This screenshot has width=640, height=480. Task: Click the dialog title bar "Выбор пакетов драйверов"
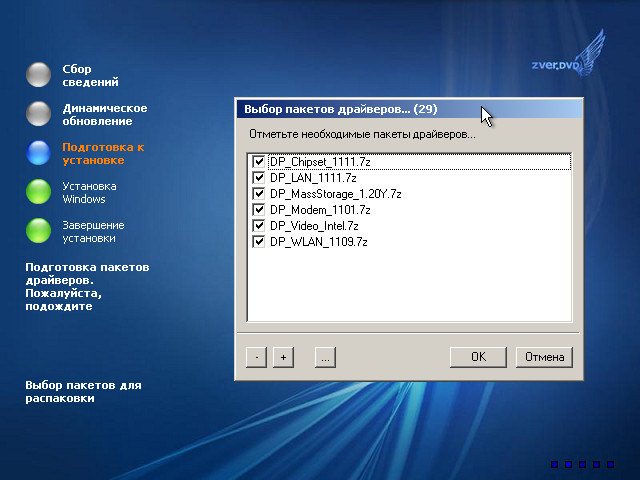409,109
